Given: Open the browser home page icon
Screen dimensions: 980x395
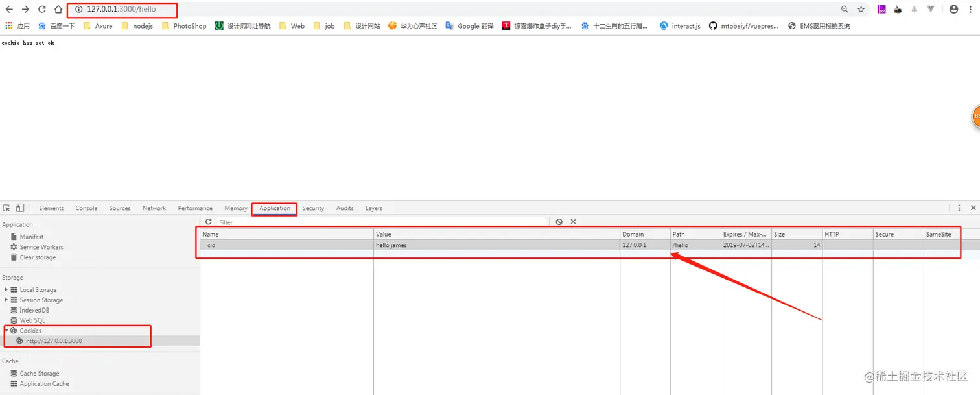Looking at the screenshot, I should 58,10.
